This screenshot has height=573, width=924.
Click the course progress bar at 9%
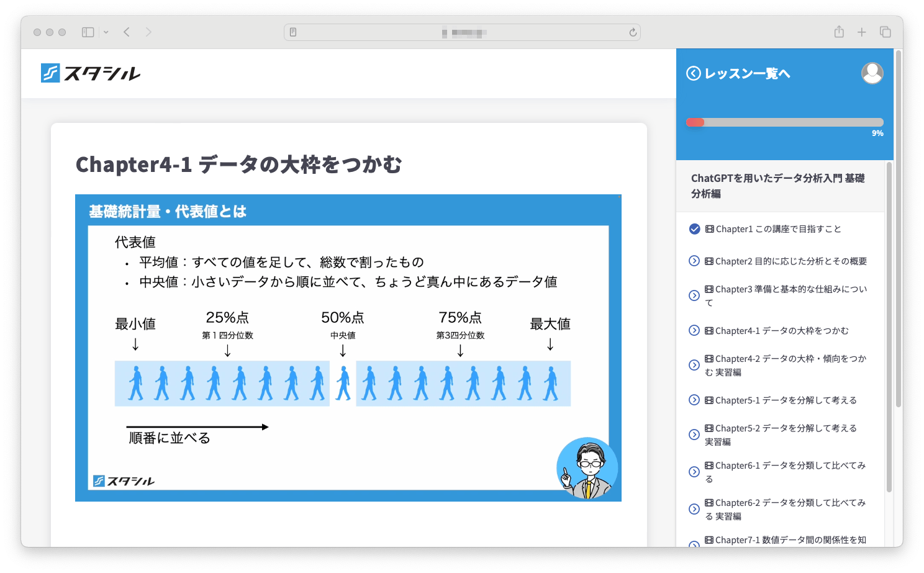pyautogui.click(x=784, y=122)
